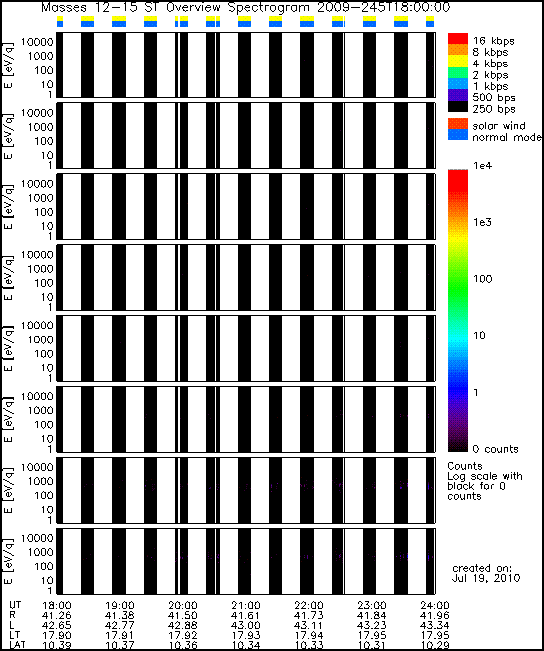544x651 pixels.
Task: Click the yellow 4 kbps legend swatch
Action: pos(458,61)
